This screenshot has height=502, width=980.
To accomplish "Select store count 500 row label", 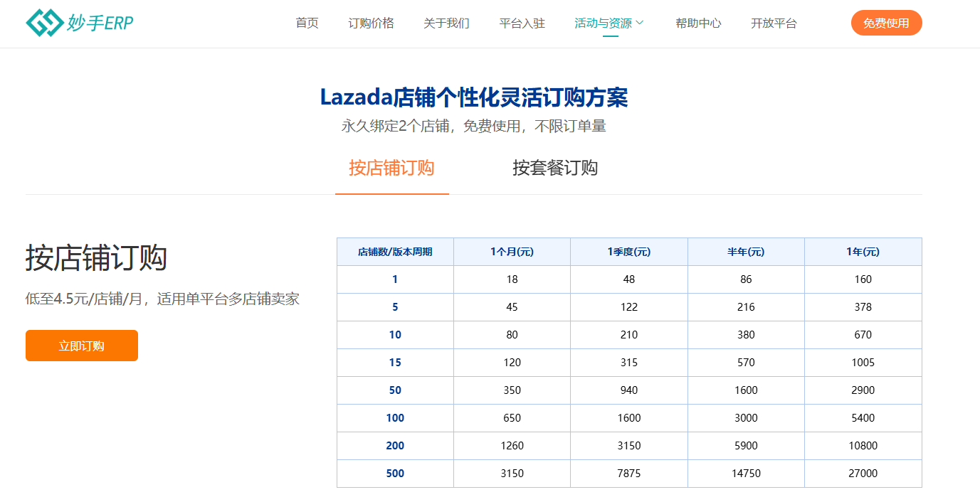I will [x=395, y=474].
